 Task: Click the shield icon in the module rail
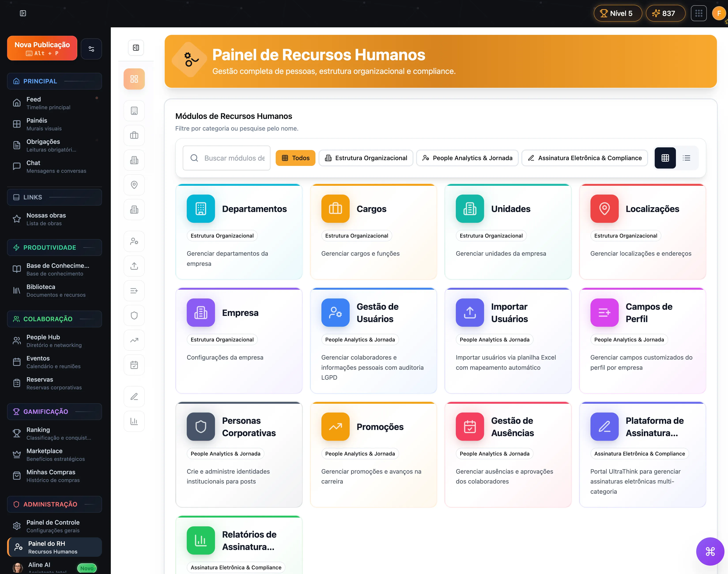tap(134, 315)
